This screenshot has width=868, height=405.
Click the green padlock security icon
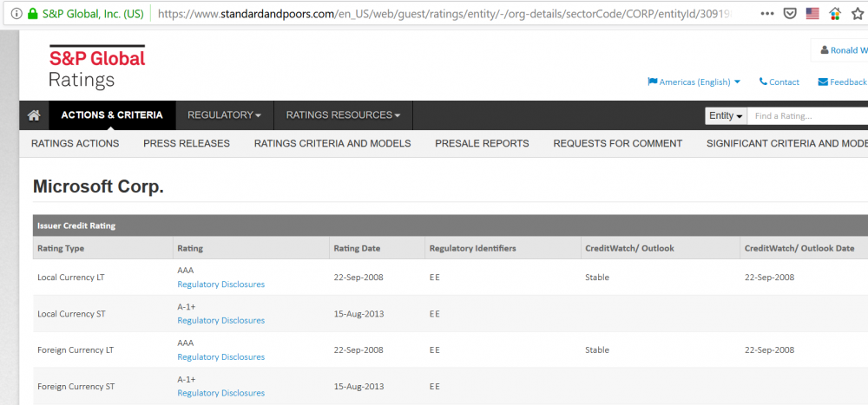click(33, 14)
